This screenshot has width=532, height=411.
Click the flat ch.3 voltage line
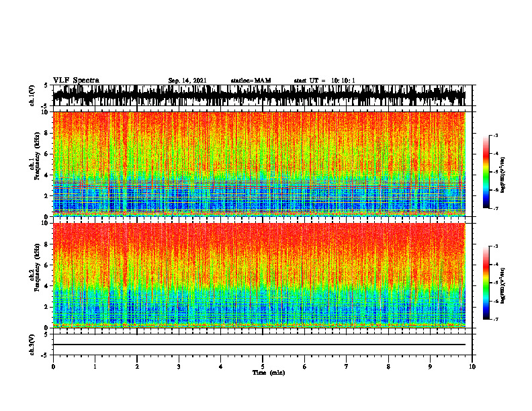point(259,345)
